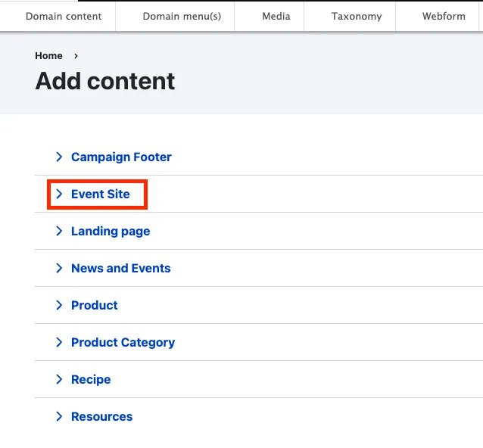Select the Landing page link

(x=111, y=231)
